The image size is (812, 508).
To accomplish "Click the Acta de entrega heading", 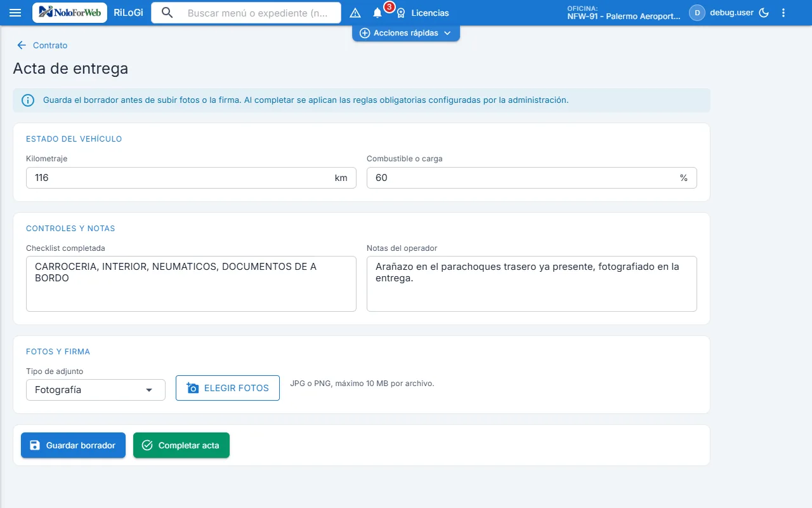I will coord(70,69).
